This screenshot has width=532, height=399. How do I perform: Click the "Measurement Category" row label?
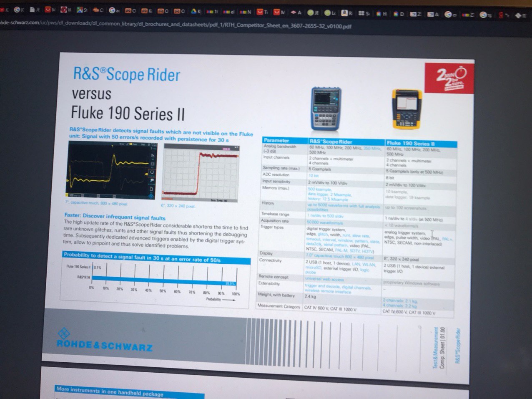pyautogui.click(x=279, y=306)
